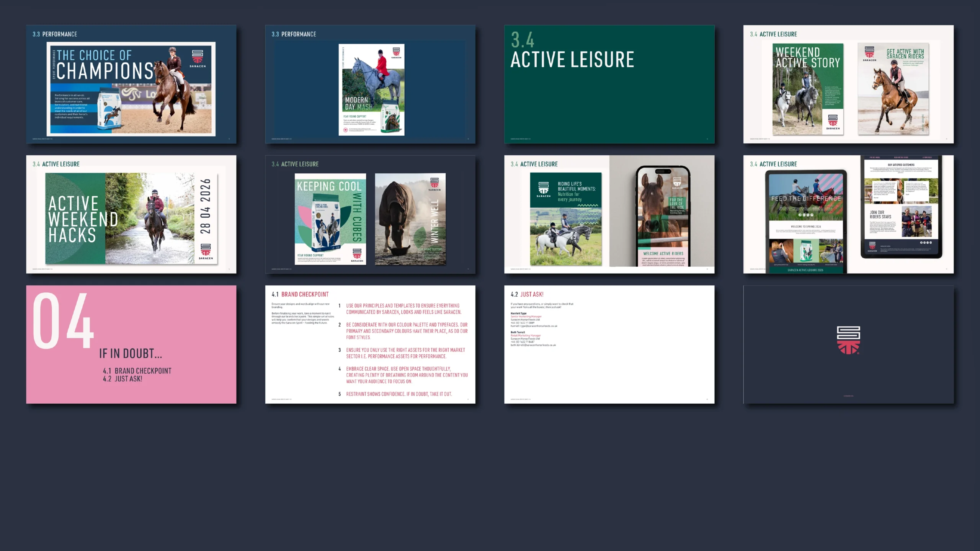
Task: Select the Get Active with Saracen Riders poster
Action: click(x=893, y=89)
